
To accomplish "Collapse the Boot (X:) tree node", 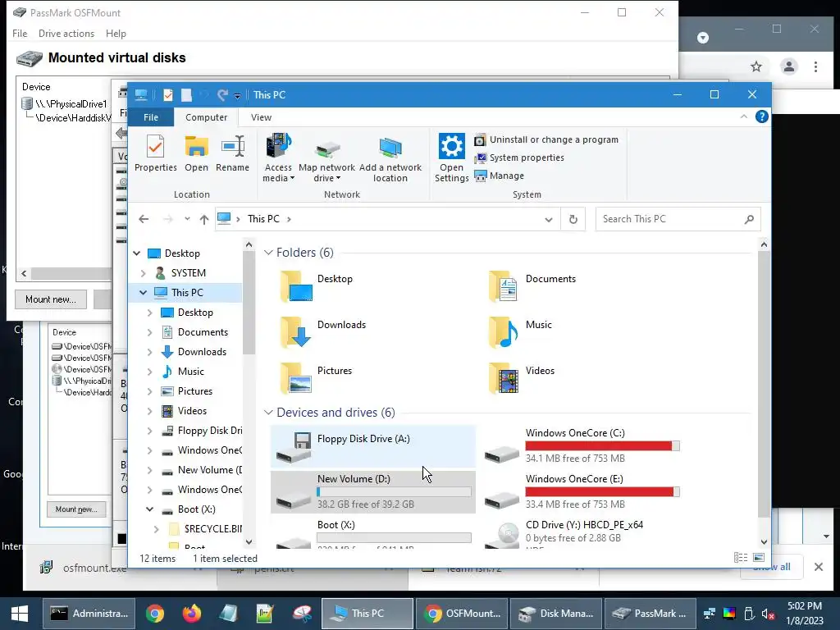I will (x=149, y=509).
